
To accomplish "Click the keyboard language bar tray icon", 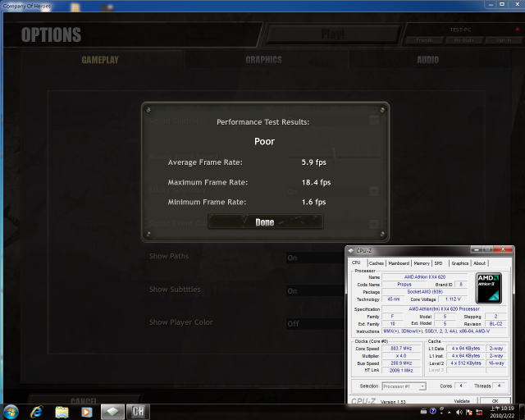I will (x=423, y=411).
